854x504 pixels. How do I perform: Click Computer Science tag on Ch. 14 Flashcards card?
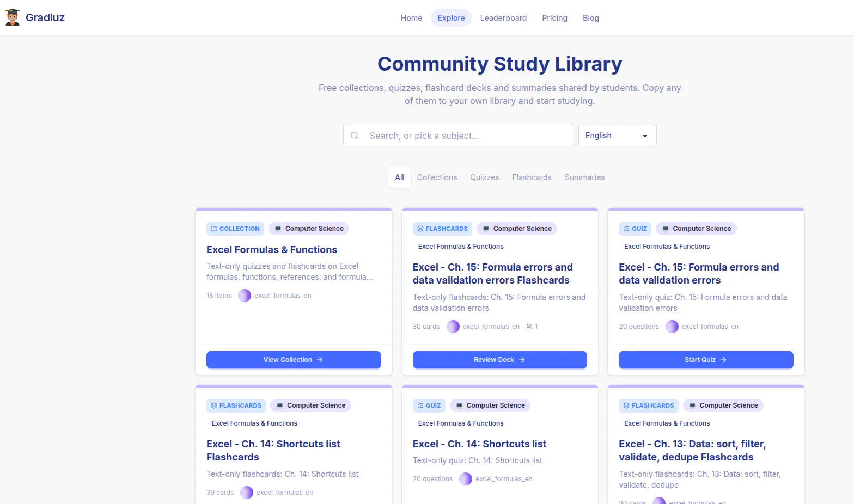click(310, 405)
